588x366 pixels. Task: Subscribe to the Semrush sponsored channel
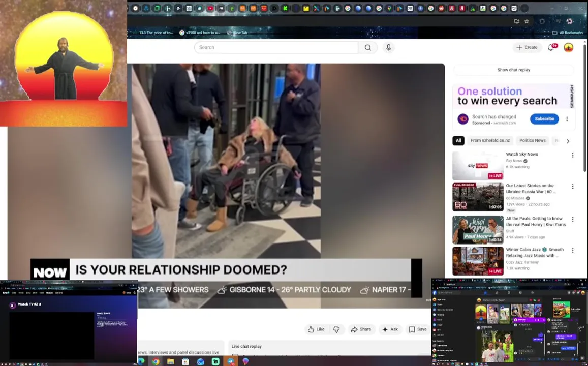click(x=544, y=119)
